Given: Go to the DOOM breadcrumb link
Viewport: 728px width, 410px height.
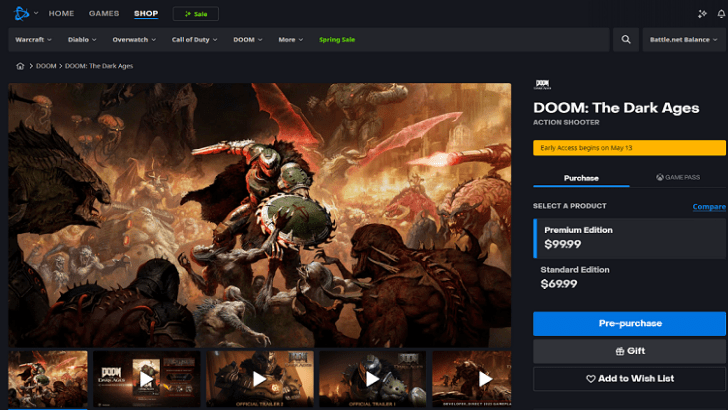Looking at the screenshot, I should [x=46, y=66].
